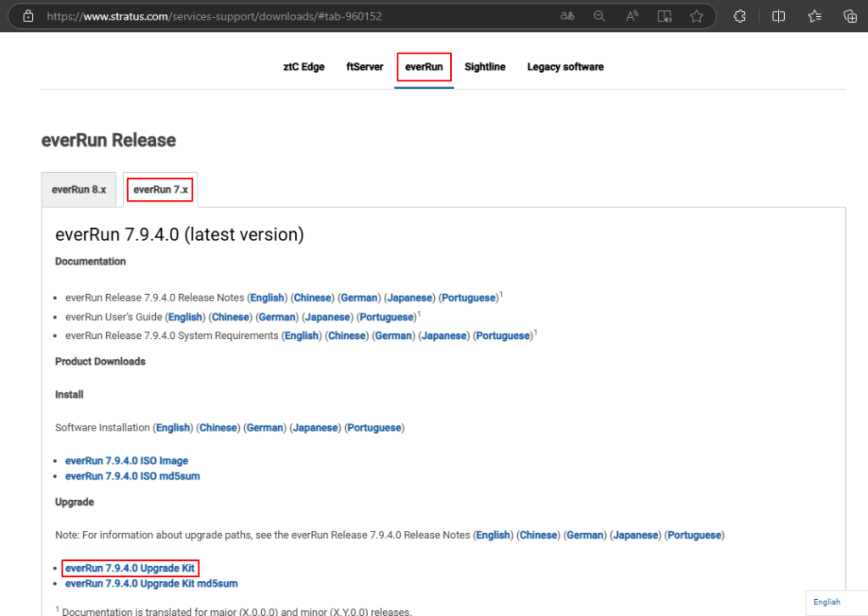868x616 pixels.
Task: Open the English language selector at page corner
Action: tap(826, 602)
